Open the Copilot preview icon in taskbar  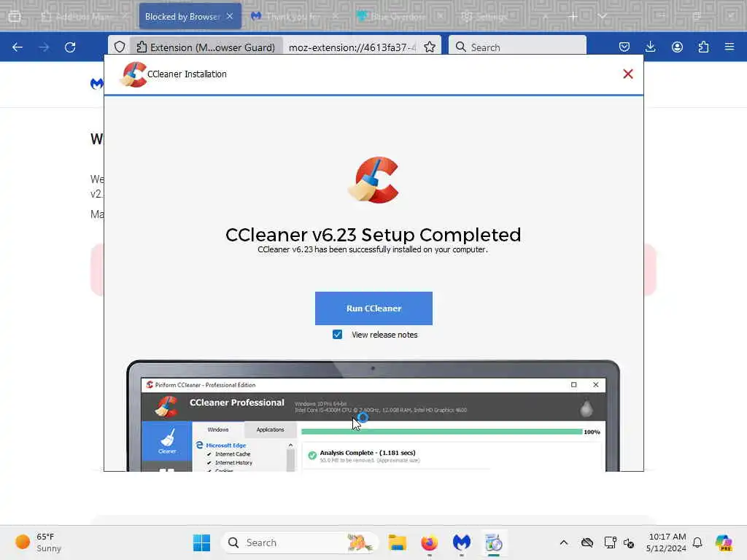click(x=724, y=542)
